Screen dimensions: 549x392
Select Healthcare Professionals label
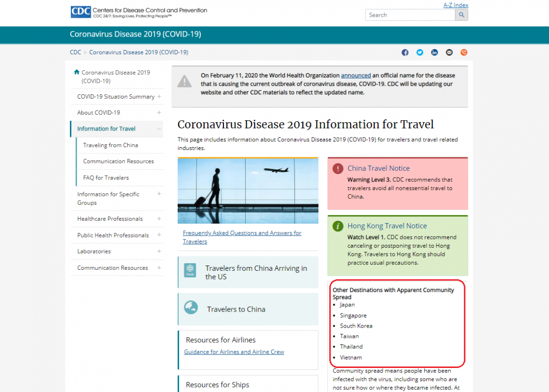(110, 218)
